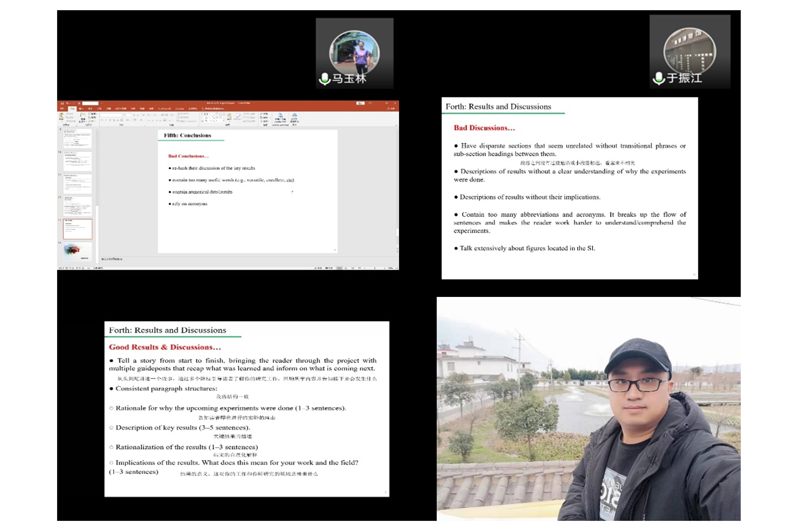809x532 pixels.
Task: Toggle the Notes pane in status bar
Action: [318, 268]
